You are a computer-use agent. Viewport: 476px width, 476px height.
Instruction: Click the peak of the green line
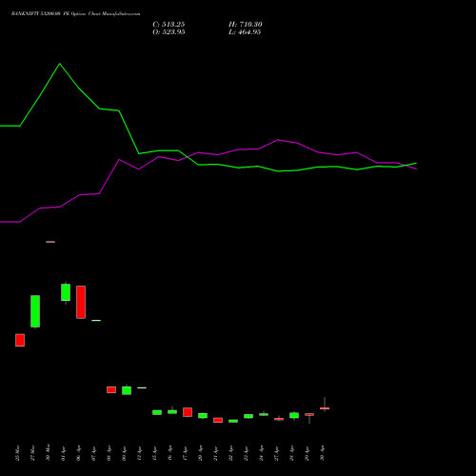click(60, 64)
